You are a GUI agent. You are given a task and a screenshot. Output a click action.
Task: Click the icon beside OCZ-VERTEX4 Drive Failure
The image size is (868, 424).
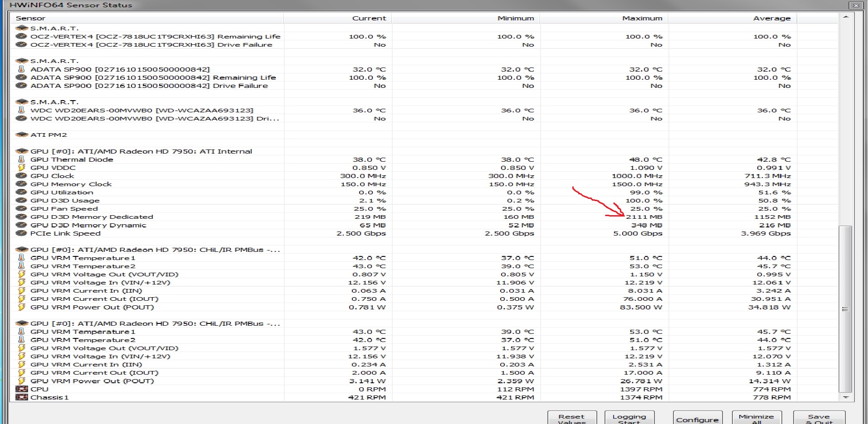(x=21, y=44)
